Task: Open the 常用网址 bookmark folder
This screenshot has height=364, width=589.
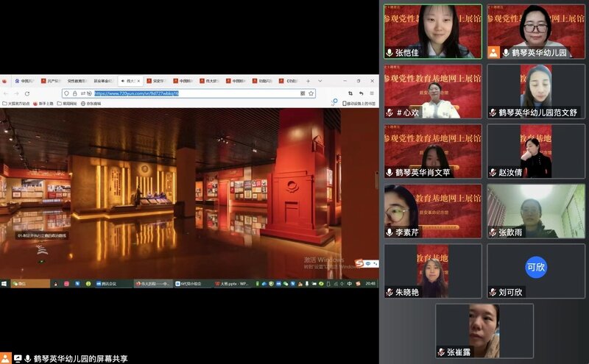Action: [67, 104]
